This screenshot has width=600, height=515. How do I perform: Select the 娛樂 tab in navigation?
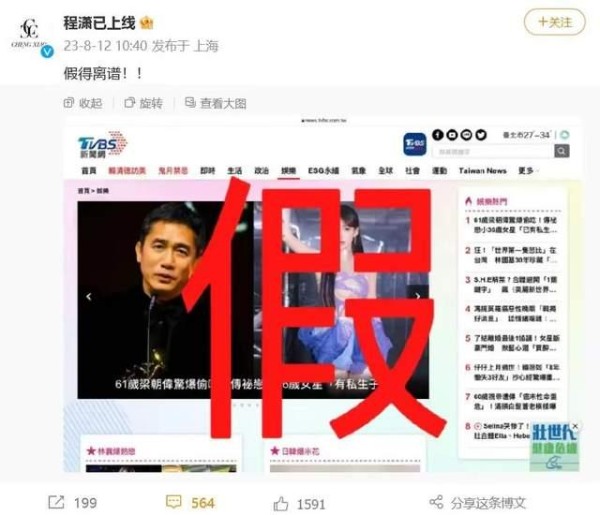(289, 171)
